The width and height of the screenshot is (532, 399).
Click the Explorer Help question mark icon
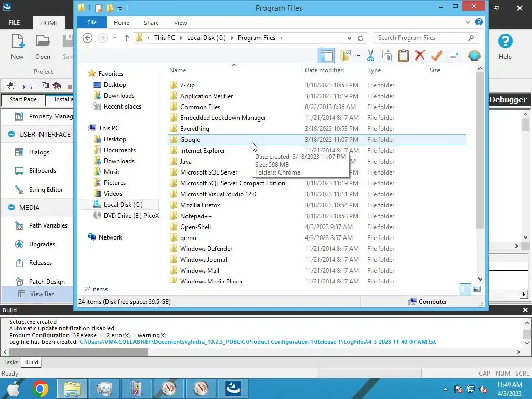478,22
